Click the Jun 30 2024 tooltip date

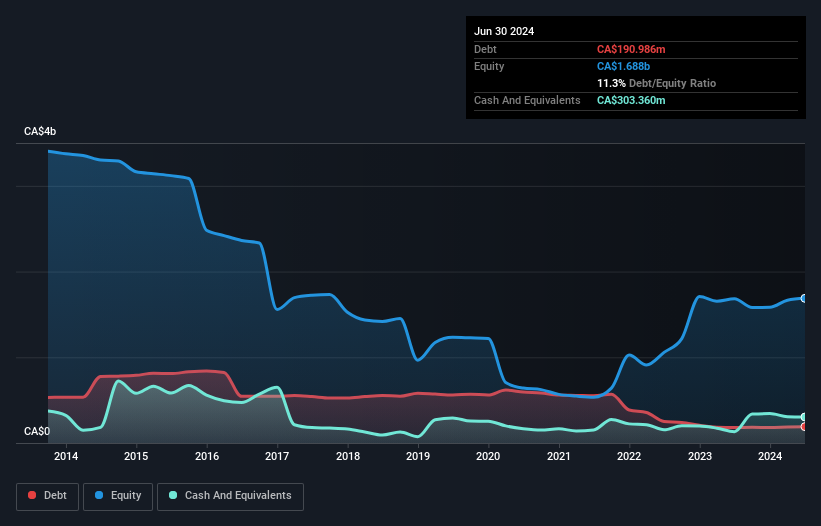coord(504,31)
